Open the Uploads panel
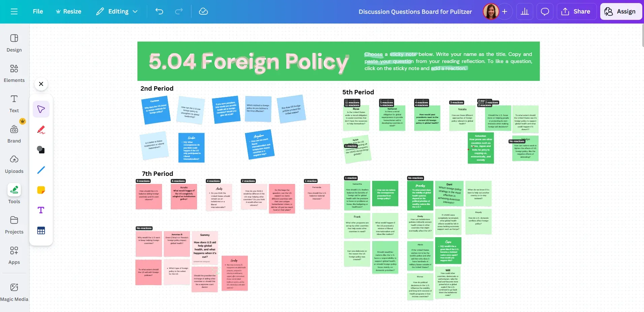Image resolution: width=644 pixels, height=312 pixels. 14,164
